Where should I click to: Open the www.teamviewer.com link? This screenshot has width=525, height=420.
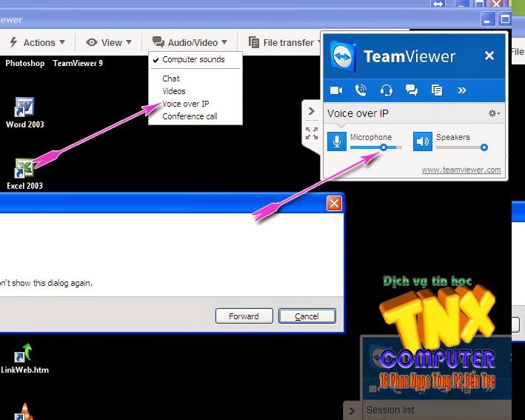point(461,170)
